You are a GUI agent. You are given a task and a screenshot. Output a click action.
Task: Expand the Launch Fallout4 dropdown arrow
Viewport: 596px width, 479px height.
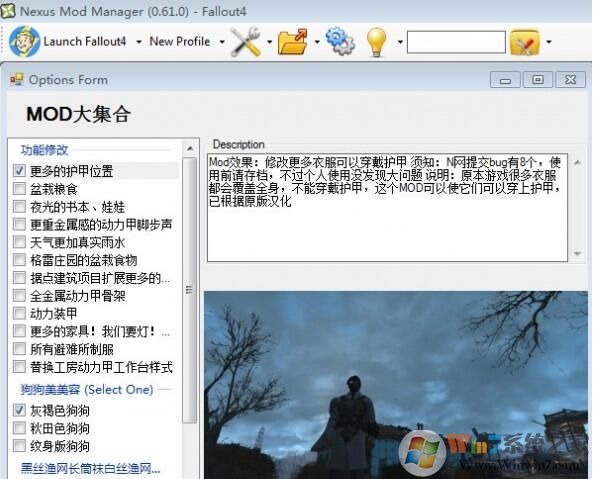pos(139,42)
